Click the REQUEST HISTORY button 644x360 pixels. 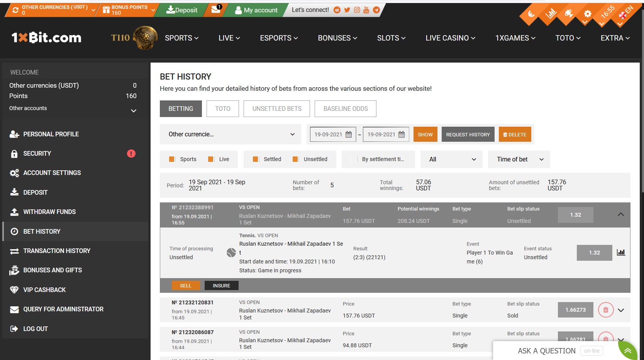[468, 134]
